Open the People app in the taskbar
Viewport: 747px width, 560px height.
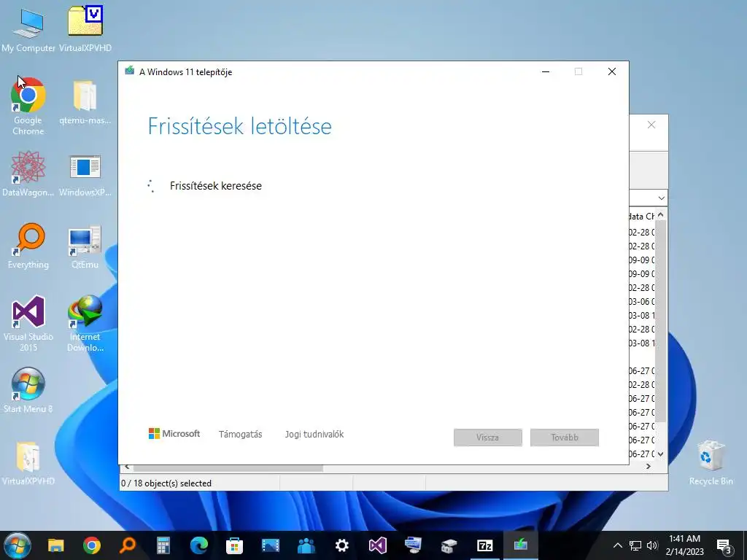306,545
